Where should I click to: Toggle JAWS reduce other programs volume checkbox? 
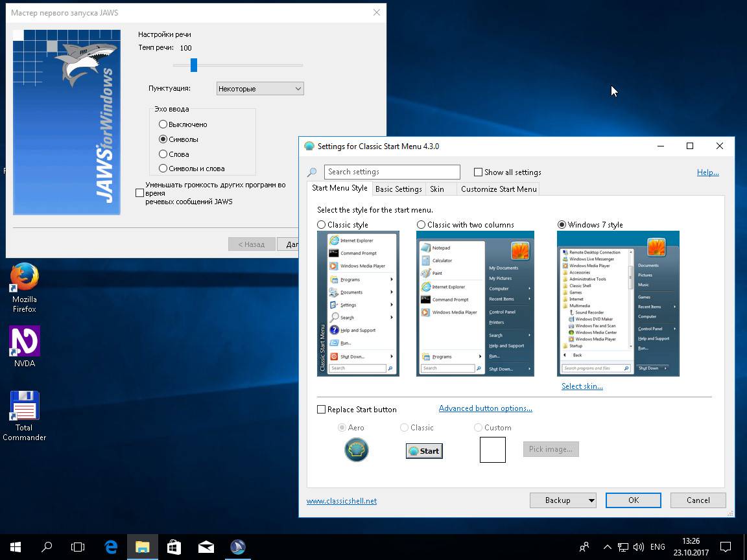(x=139, y=193)
